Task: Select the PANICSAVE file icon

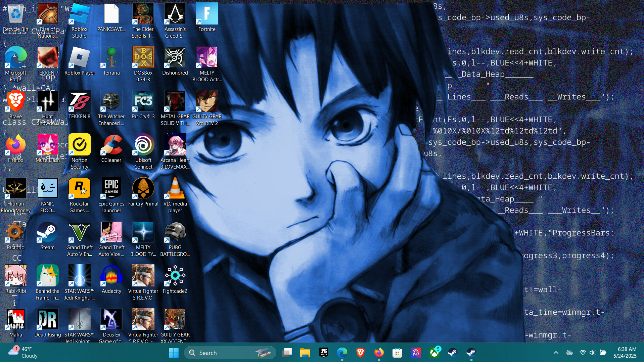Action: [x=111, y=18]
